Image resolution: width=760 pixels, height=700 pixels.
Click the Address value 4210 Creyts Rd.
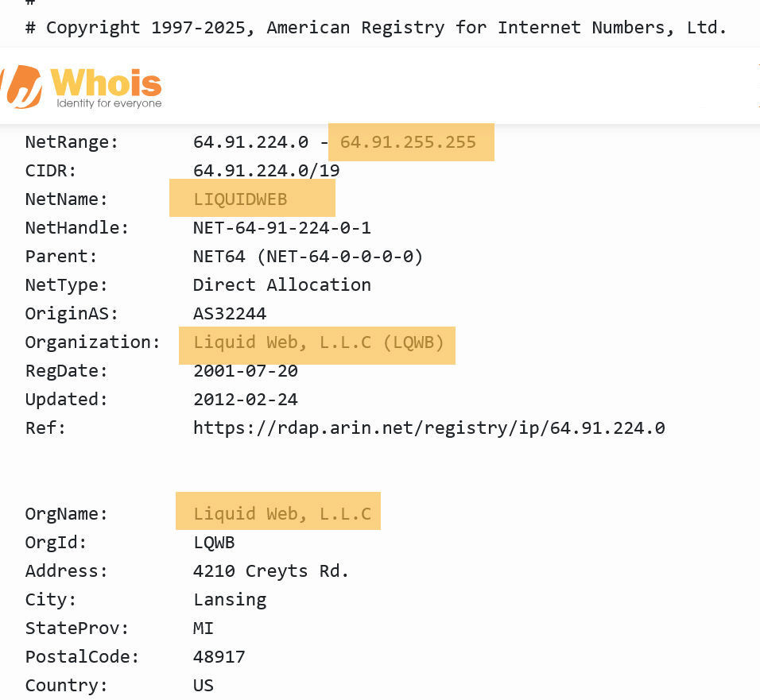271,570
